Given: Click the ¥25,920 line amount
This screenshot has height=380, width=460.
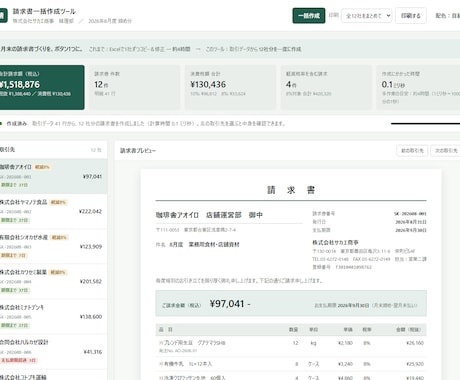Looking at the screenshot, I should point(415,364).
